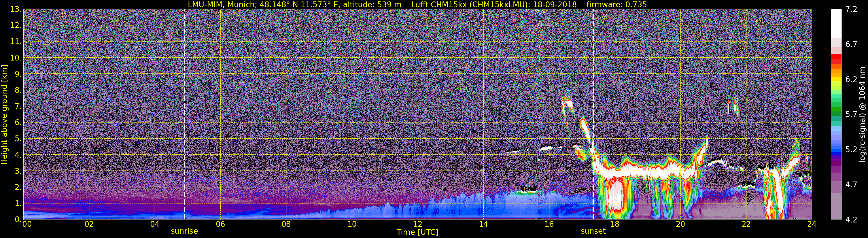Click the height axis tick label '0.'
Screen dimensions: 868x238
click(18, 220)
